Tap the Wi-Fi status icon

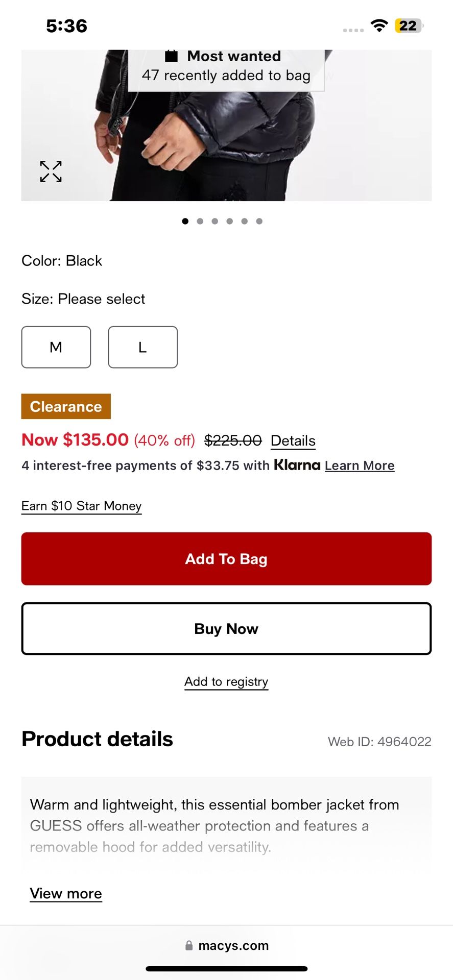coord(379,26)
